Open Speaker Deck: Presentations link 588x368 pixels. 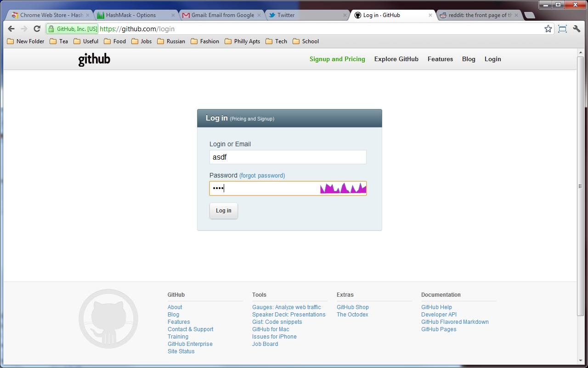(288, 315)
